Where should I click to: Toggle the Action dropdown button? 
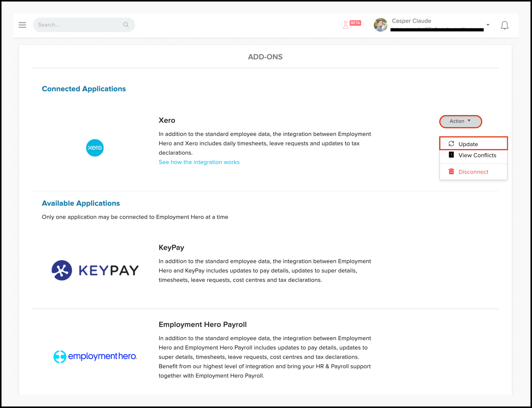coord(460,121)
